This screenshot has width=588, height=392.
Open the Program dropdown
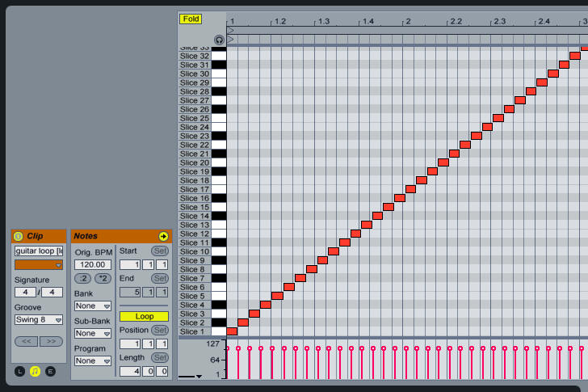tap(93, 360)
